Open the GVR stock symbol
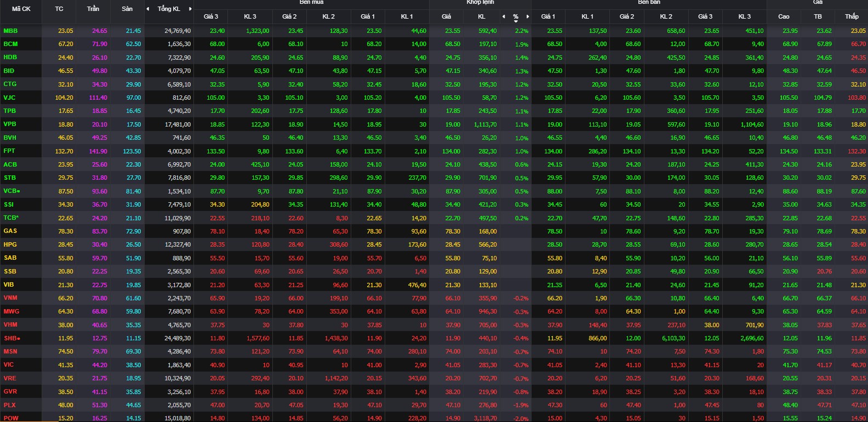868x422 pixels. (10, 391)
